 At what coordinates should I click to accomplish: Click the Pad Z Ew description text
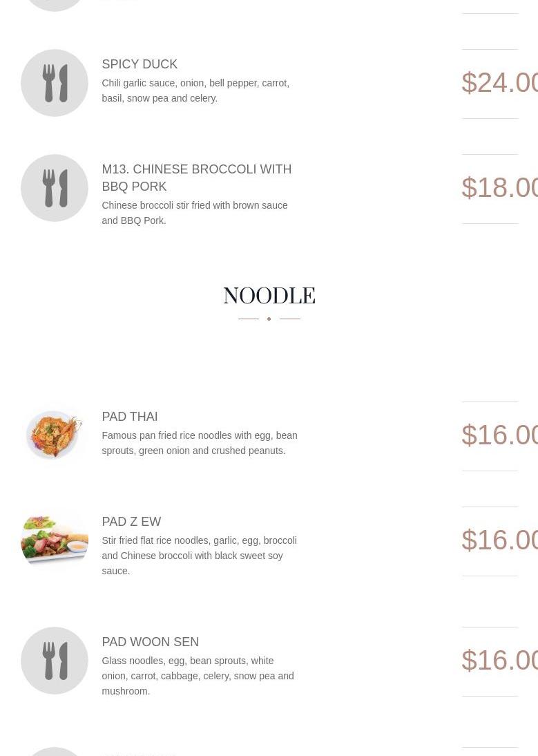(199, 556)
